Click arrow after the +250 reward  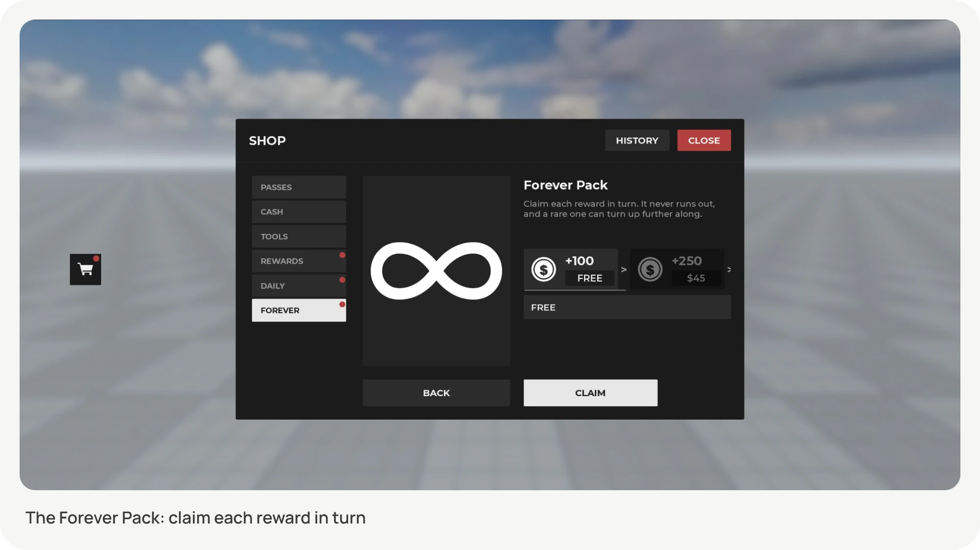(x=729, y=270)
